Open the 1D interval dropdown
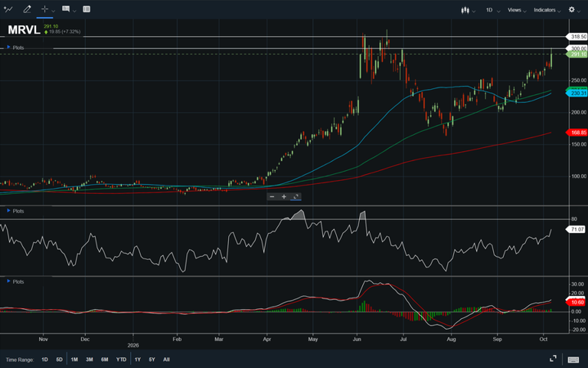 click(493, 10)
